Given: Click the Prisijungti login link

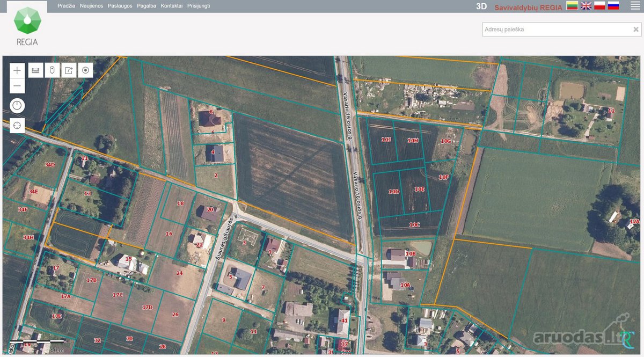Looking at the screenshot, I should 199,6.
